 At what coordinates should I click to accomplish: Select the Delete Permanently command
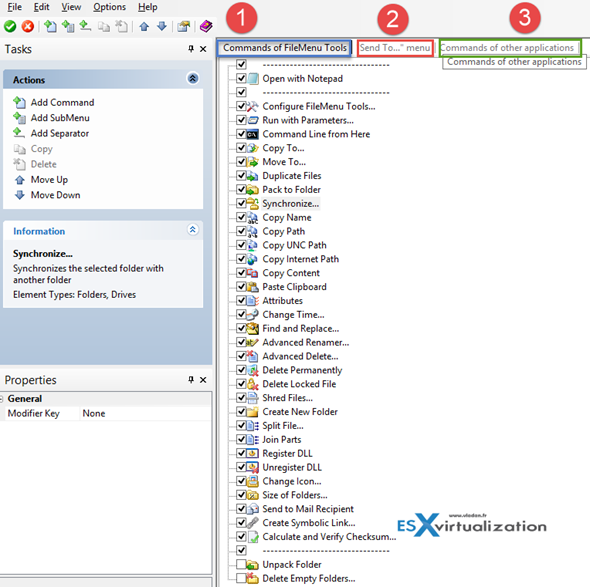click(x=302, y=370)
